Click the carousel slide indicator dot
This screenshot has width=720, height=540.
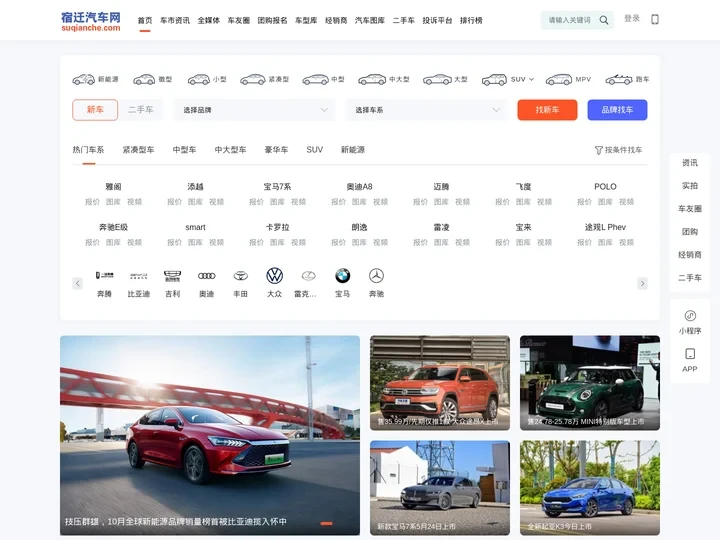pyautogui.click(x=326, y=523)
